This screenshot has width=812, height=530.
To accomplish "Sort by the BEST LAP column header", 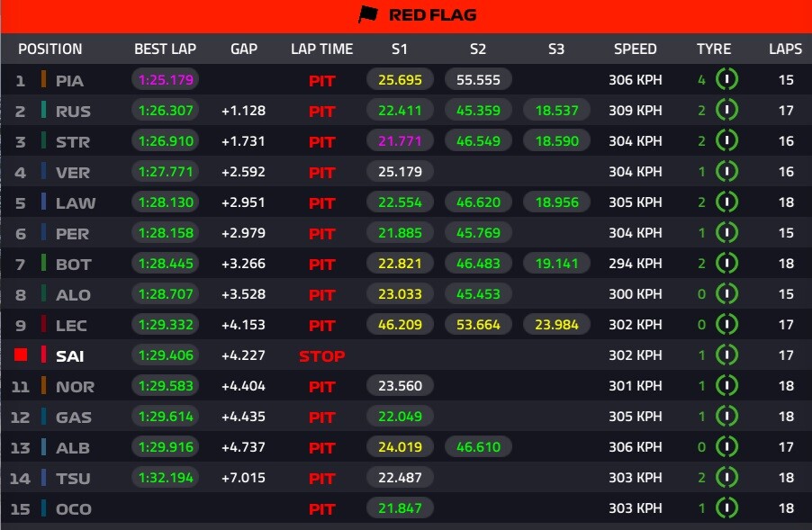I will pyautogui.click(x=165, y=49).
